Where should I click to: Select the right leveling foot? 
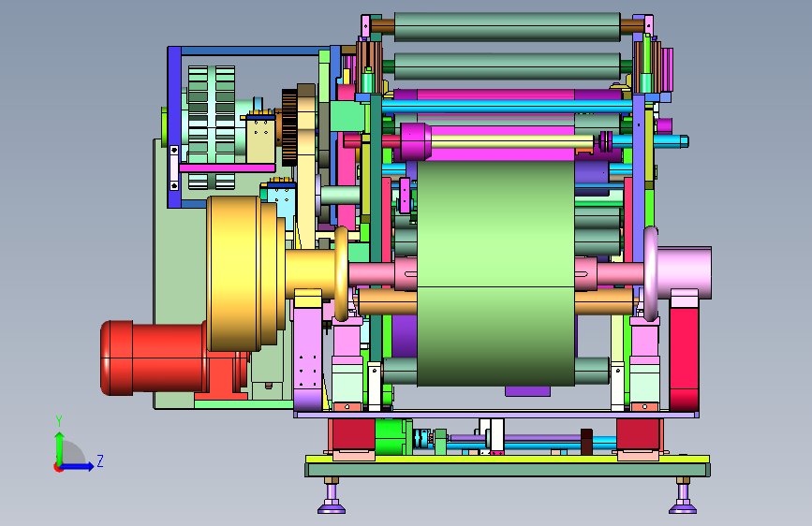pos(683,496)
